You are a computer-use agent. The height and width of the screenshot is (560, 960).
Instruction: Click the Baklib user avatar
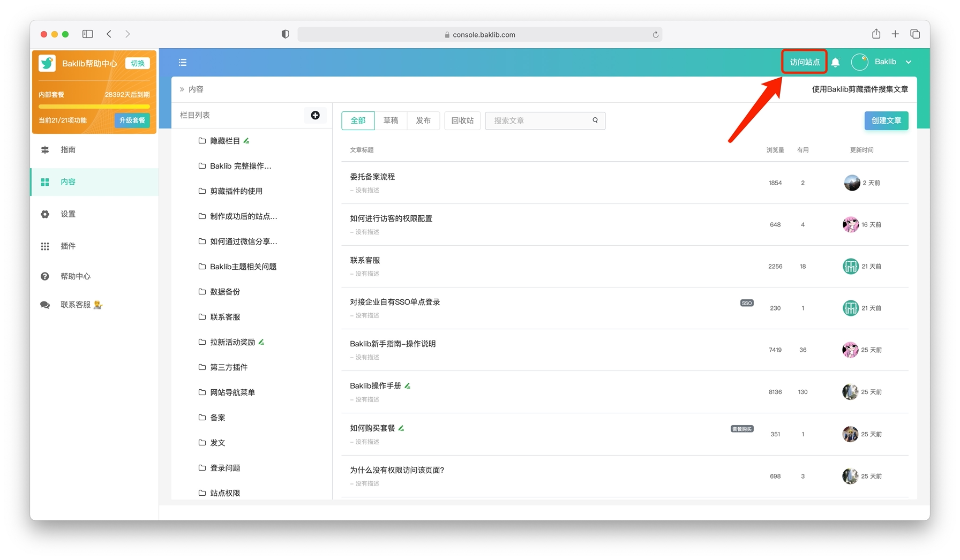[x=860, y=62]
